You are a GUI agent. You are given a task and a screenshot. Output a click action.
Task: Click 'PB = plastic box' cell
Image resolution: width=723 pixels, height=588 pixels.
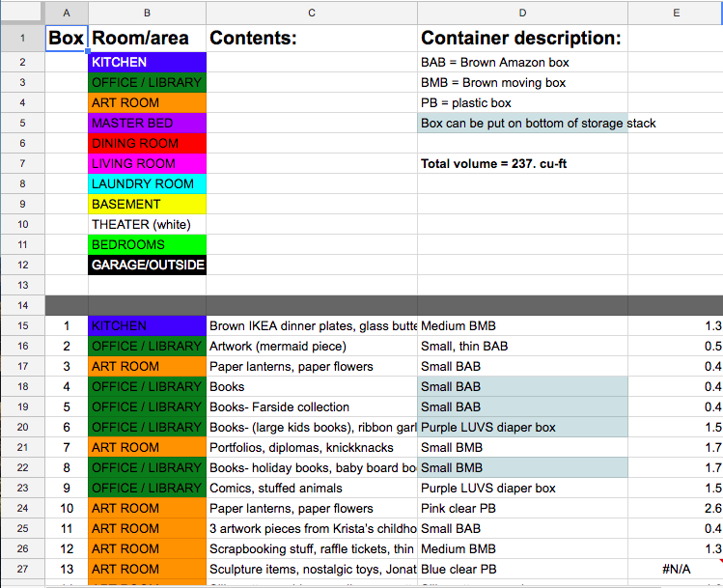point(522,103)
